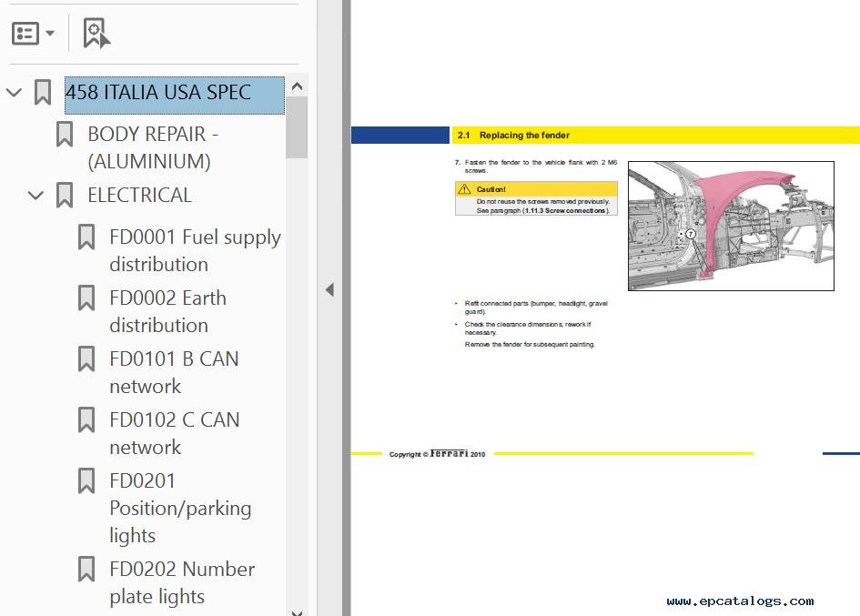Click bookmark icon beside FD0002 Earth distribution
This screenshot has height=616, width=860.
point(86,298)
